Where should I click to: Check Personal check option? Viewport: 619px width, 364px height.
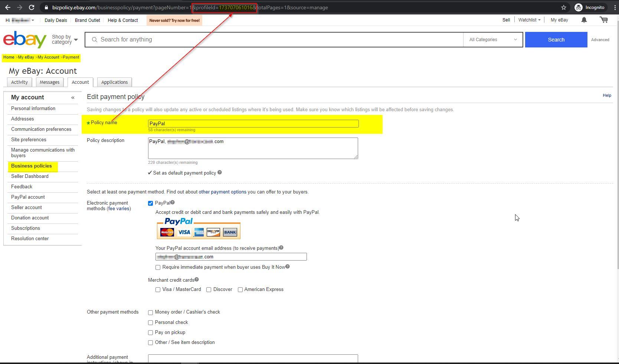[150, 322]
